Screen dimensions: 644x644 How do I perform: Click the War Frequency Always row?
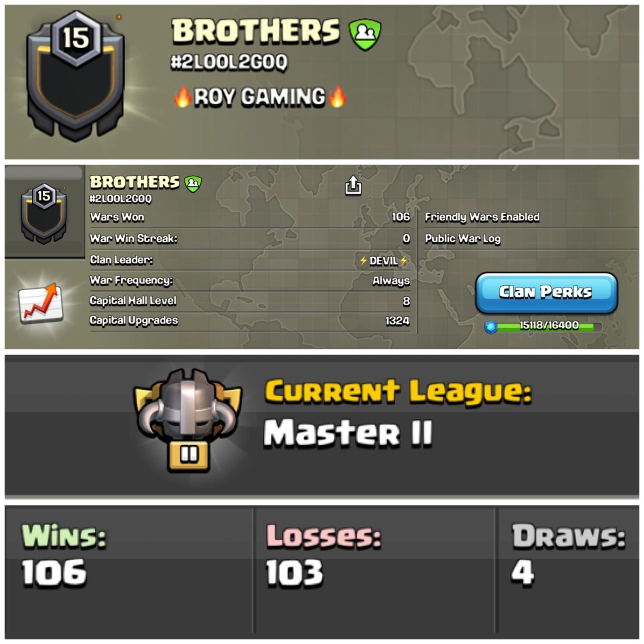[x=250, y=280]
